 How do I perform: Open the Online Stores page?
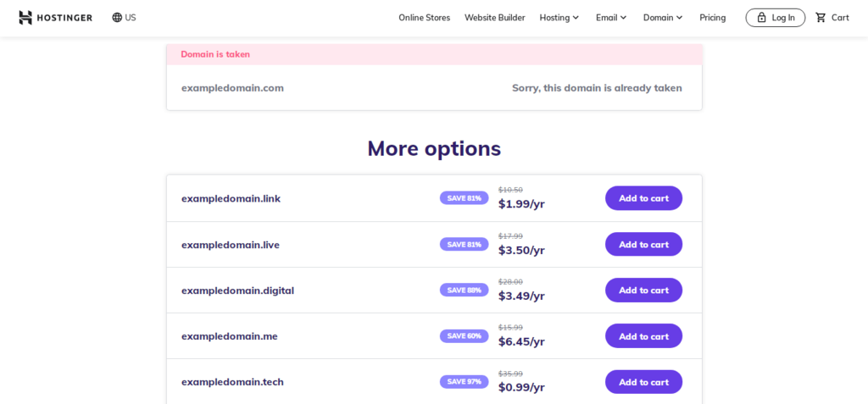point(424,18)
